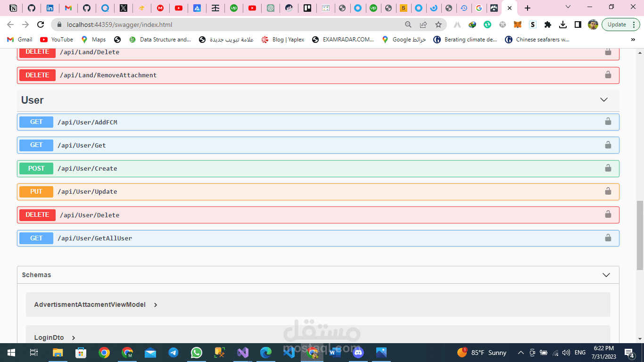Click the authorization lock on /api/User/Get
The height and width of the screenshot is (362, 644).
[x=608, y=144]
